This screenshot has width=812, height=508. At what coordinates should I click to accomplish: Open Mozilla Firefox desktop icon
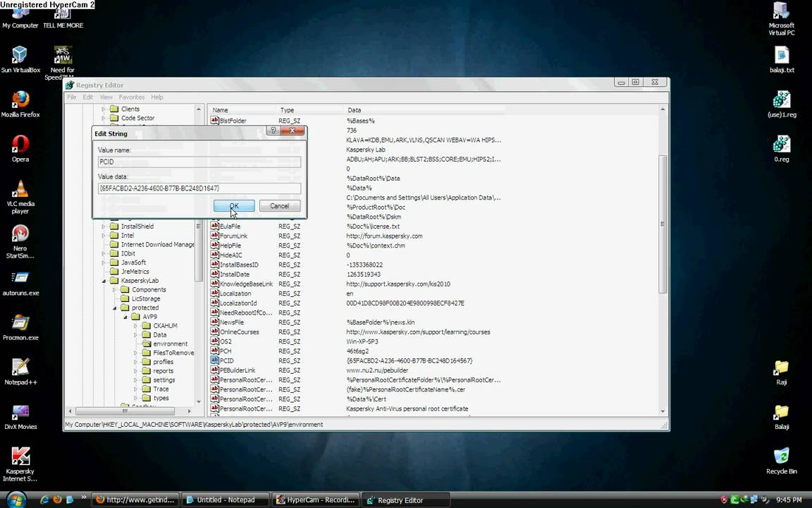click(20, 104)
